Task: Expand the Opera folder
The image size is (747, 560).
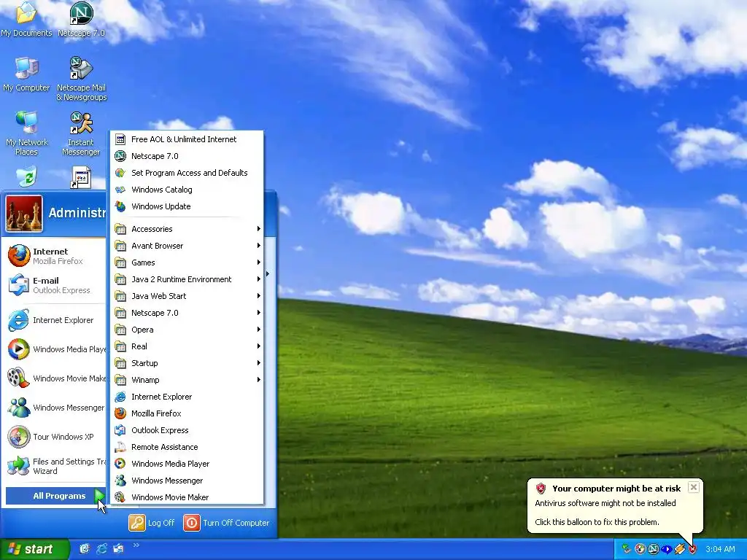Action: tap(187, 330)
